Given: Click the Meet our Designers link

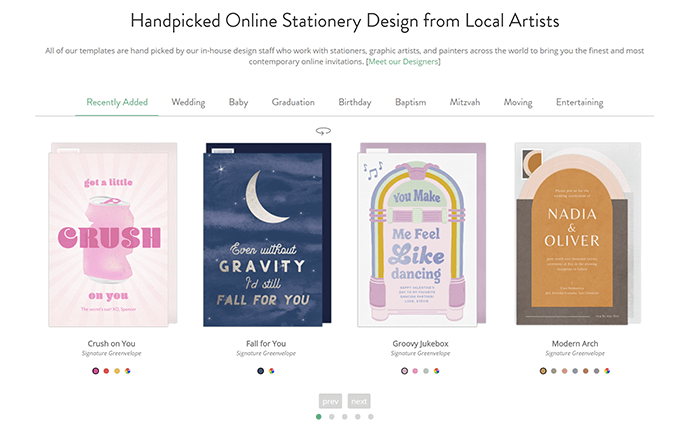Looking at the screenshot, I should coord(403,62).
